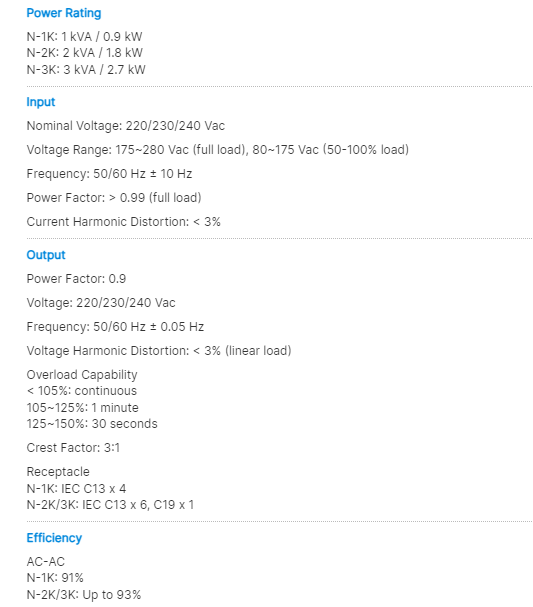Click the Crest Factor 3:1 line
Screen dimensions: 533x607
[x=73, y=448]
